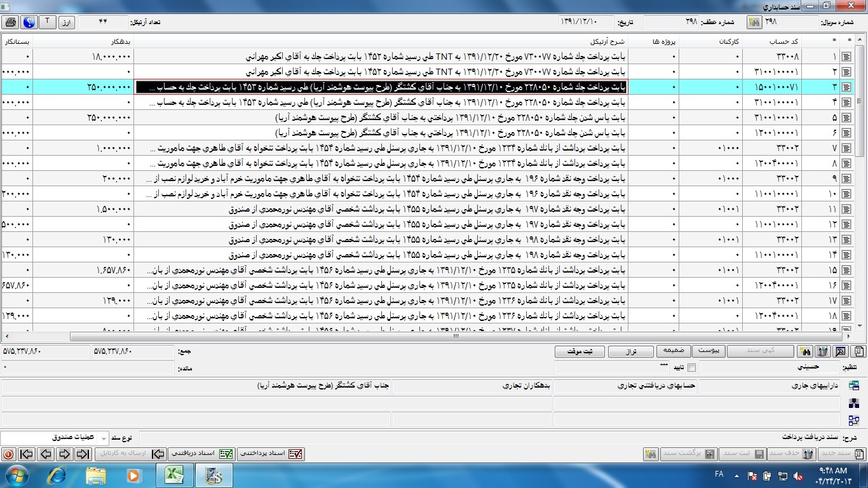Open Internet Explorer from the taskbar

pyautogui.click(x=56, y=475)
